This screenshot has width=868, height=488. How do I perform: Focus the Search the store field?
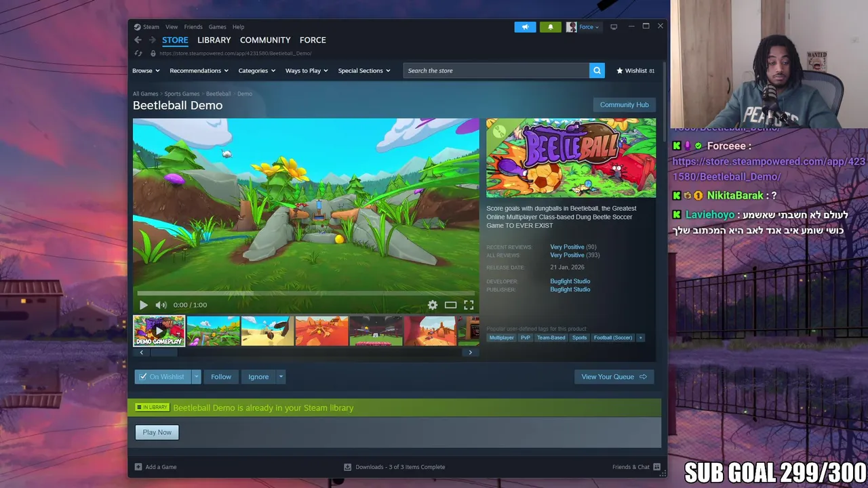496,70
